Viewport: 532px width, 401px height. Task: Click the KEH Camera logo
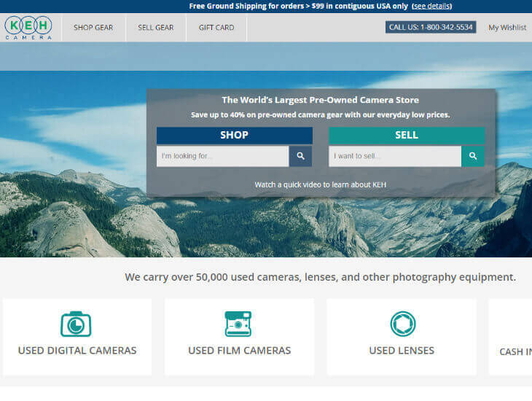[28, 28]
